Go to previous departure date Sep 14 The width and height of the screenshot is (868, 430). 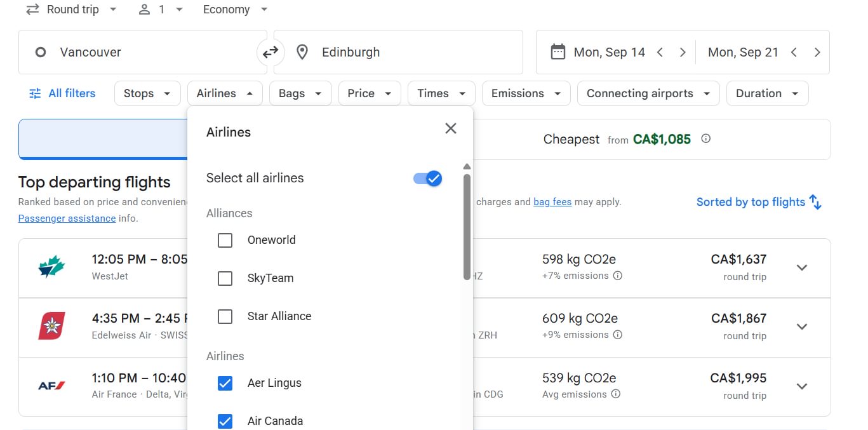[660, 52]
